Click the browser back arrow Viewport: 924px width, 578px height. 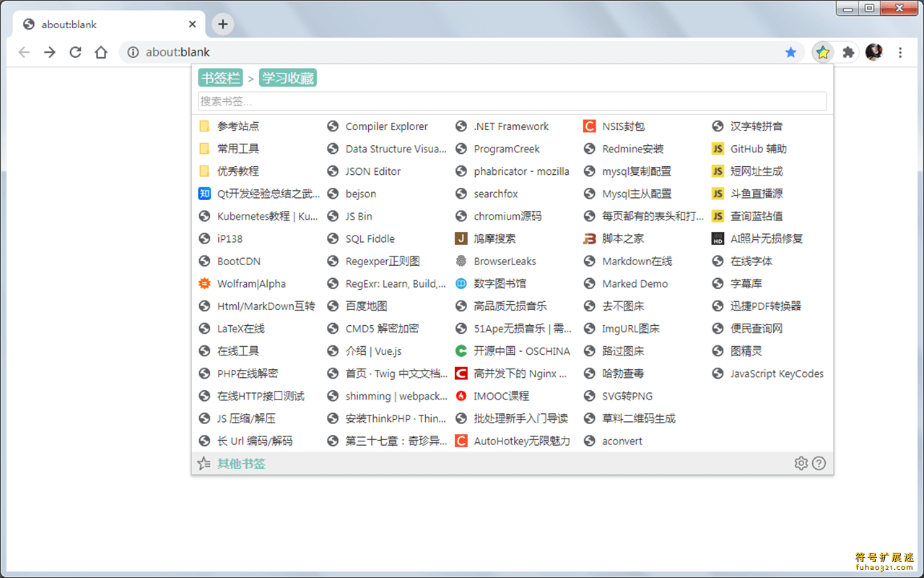coord(24,52)
